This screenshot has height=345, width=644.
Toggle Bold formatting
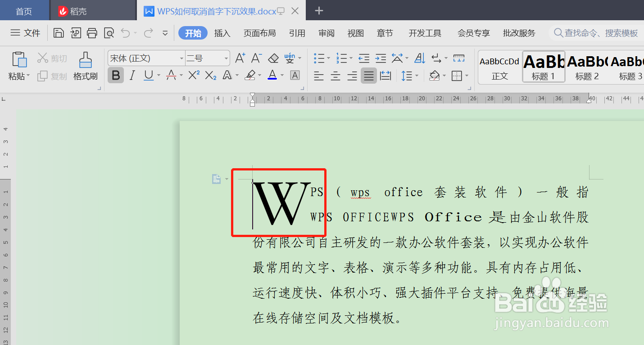point(116,76)
